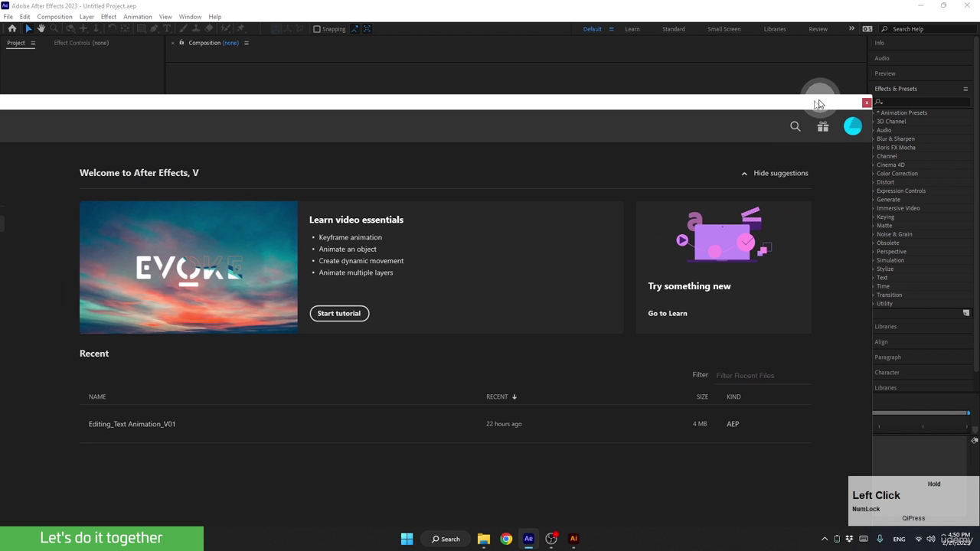Click the workspace layout icon beside Search Help
This screenshot has width=980, height=551.
coord(867,29)
